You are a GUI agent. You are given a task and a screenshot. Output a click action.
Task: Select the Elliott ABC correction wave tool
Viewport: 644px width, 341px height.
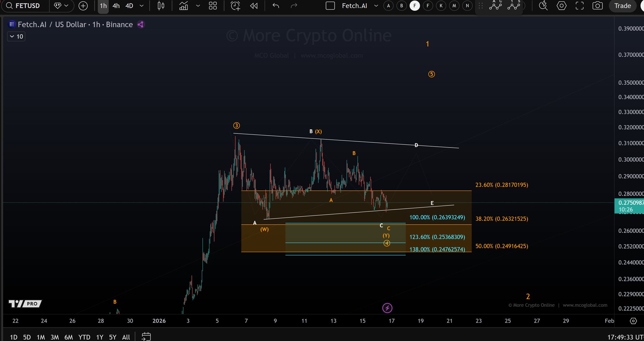click(x=495, y=6)
